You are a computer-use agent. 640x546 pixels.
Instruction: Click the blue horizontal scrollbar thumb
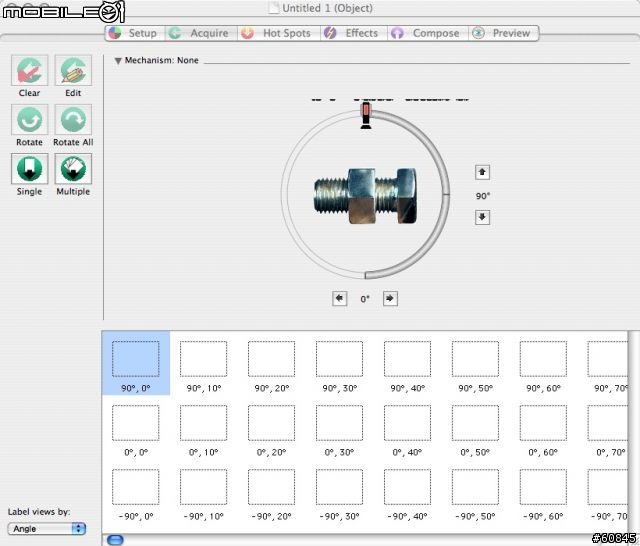tap(115, 540)
